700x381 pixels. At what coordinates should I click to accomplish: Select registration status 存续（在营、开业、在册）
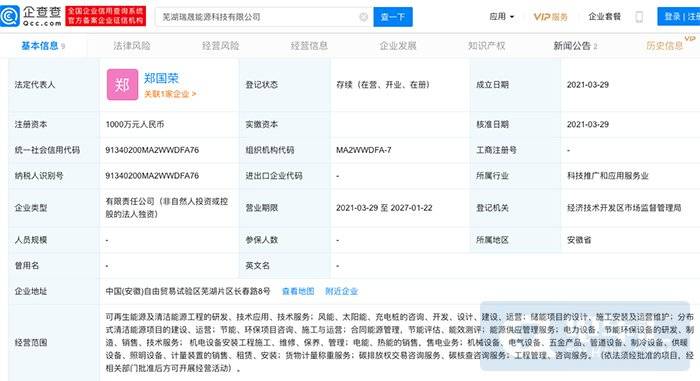pyautogui.click(x=383, y=85)
